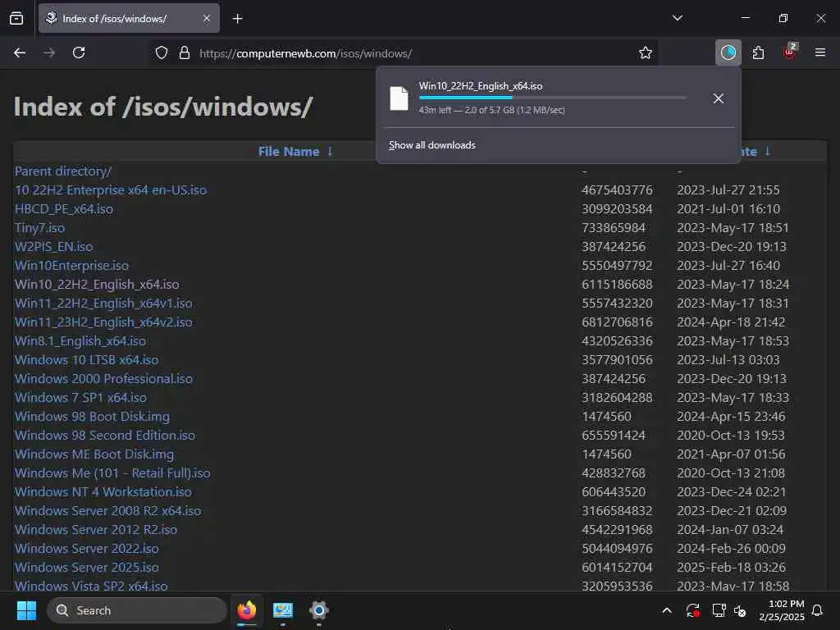
Task: Download Windows 10 LTSB x64.iso
Action: pyautogui.click(x=87, y=359)
